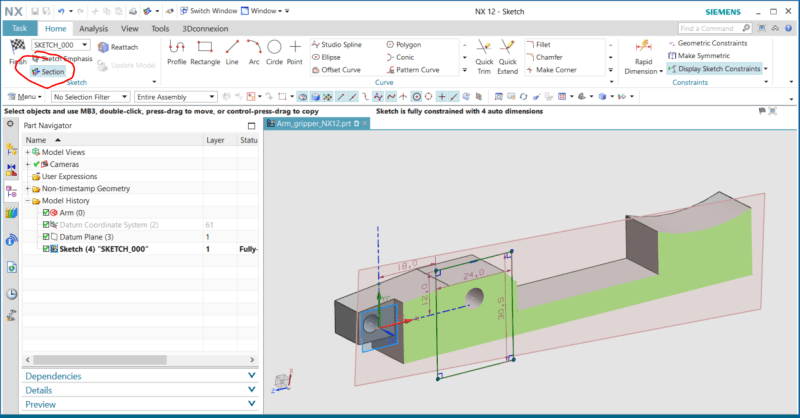The height and width of the screenshot is (418, 800).
Task: Toggle Display Sketch Constraints
Action: pyautogui.click(x=714, y=69)
